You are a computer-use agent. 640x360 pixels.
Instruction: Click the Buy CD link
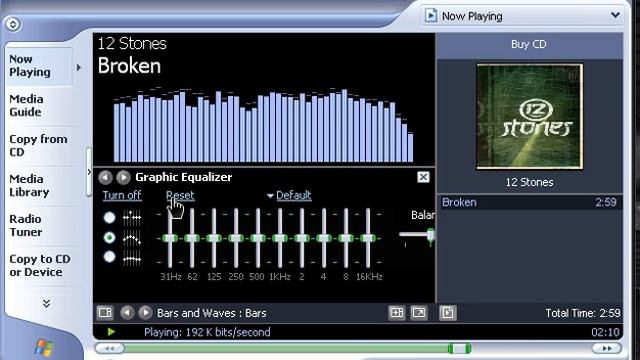tap(529, 44)
